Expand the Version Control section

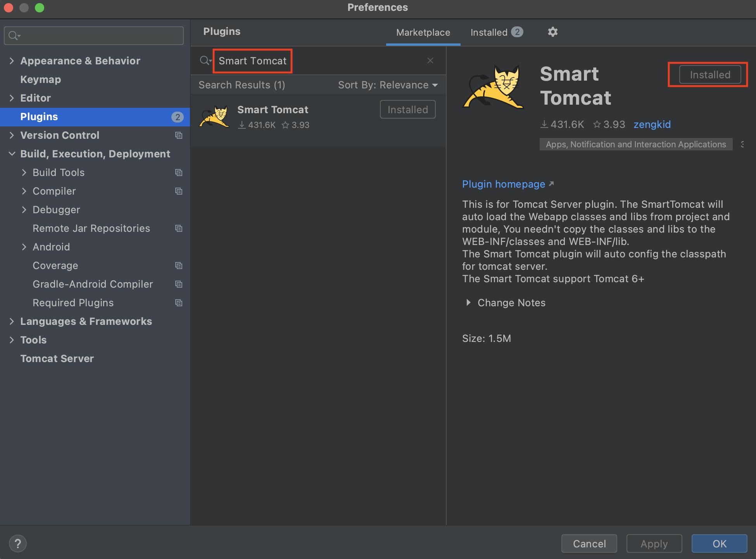click(x=12, y=135)
